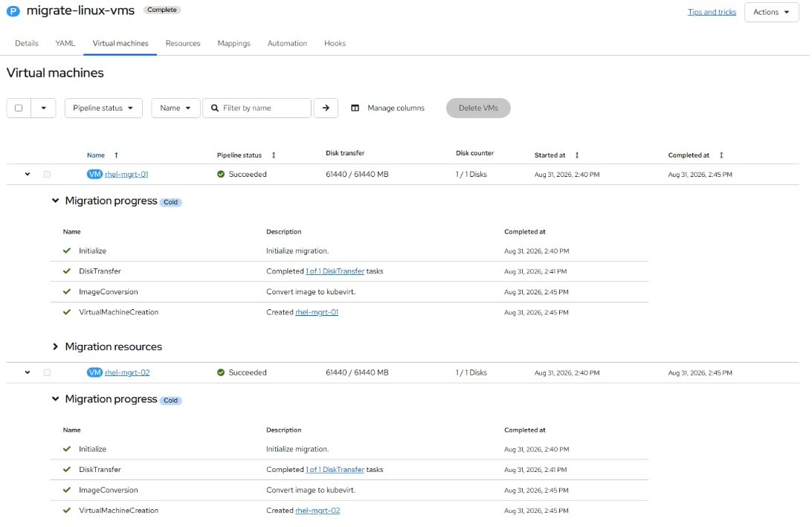Screen dimensions: 812x527
Task: Open the rhel-mgrt-02 VM name link
Action: (x=127, y=372)
